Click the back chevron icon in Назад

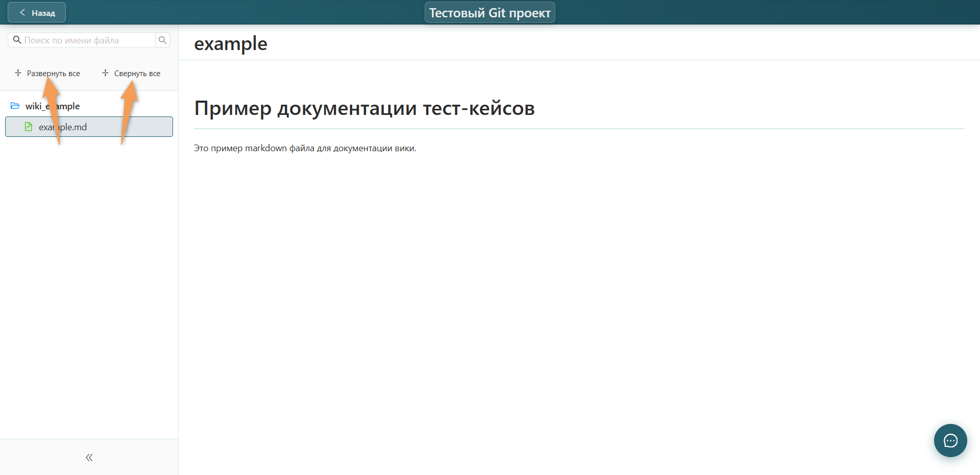pyautogui.click(x=22, y=12)
